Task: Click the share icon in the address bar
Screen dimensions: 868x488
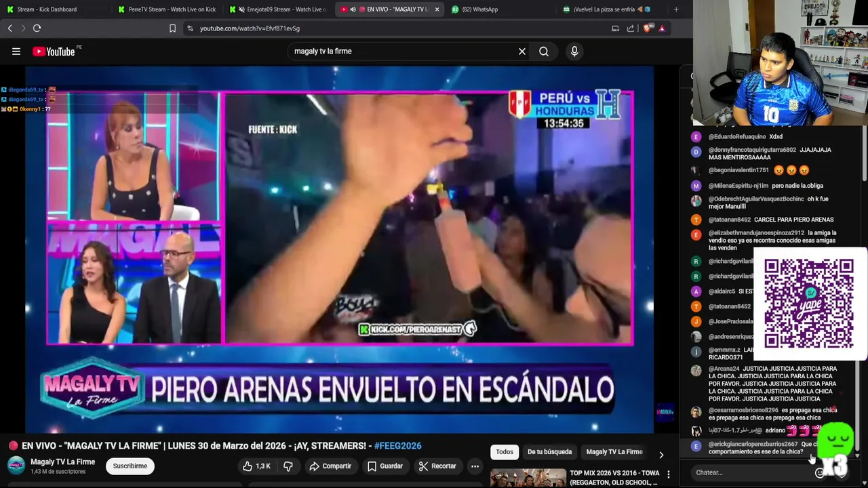Action: 631,28
